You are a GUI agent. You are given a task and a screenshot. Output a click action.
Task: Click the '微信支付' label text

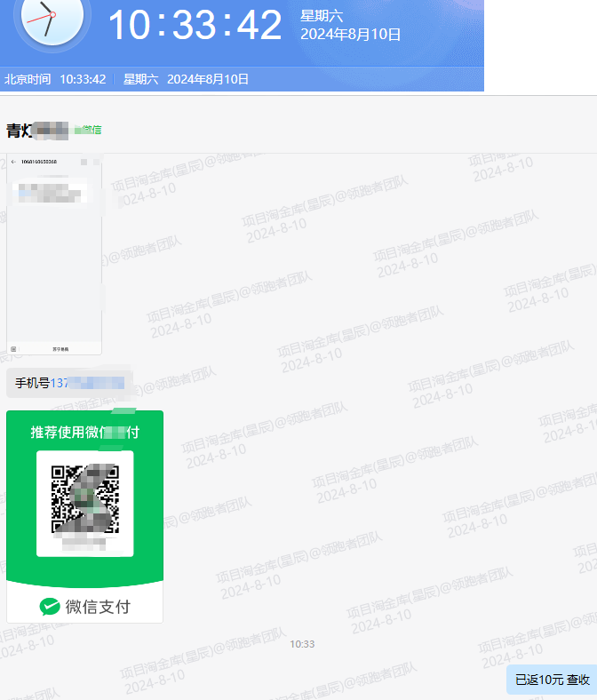(98, 607)
